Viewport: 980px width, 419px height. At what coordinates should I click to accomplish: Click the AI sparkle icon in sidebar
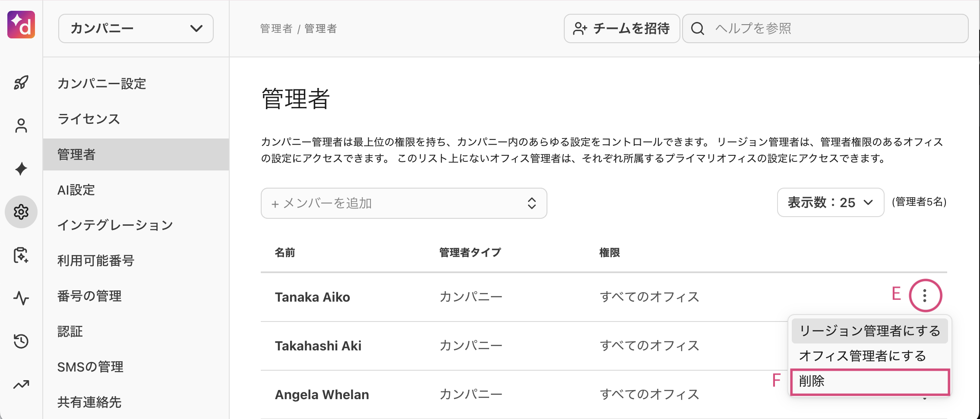coord(21,169)
